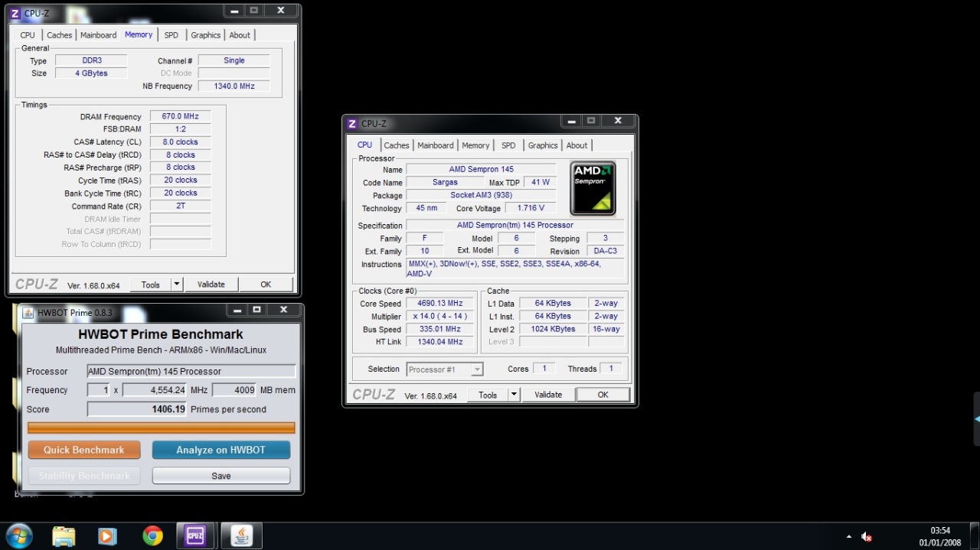The image size is (980, 550).
Task: Click the NB Frequency 1340.0 MHz value
Action: coord(234,86)
